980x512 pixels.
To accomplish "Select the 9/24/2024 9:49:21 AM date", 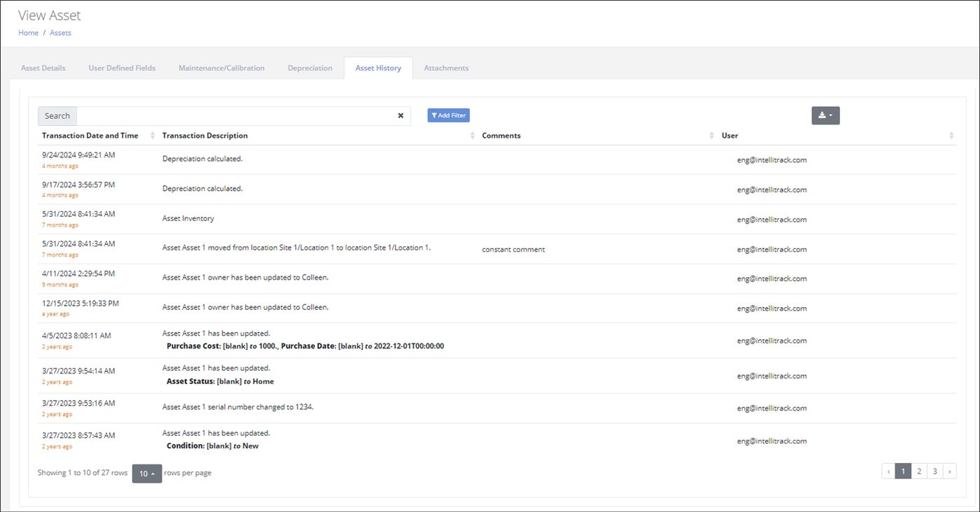I will tap(78, 155).
